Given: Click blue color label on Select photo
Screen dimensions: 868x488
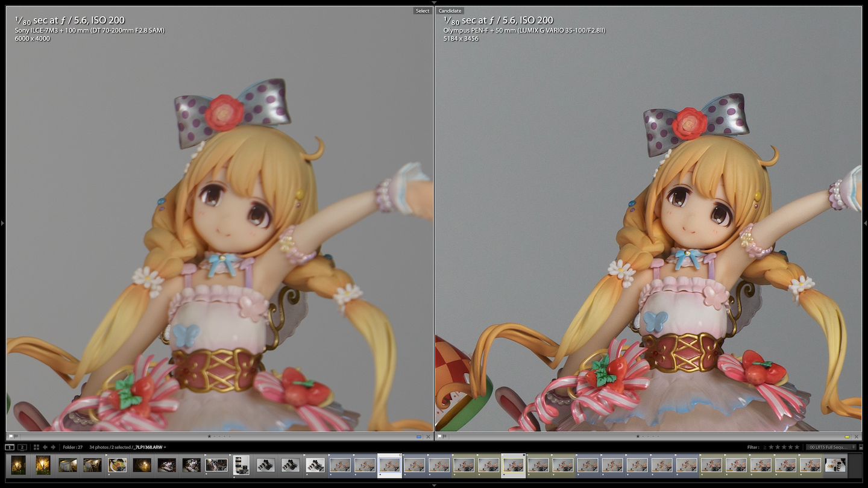Looking at the screenshot, I should pyautogui.click(x=419, y=436).
